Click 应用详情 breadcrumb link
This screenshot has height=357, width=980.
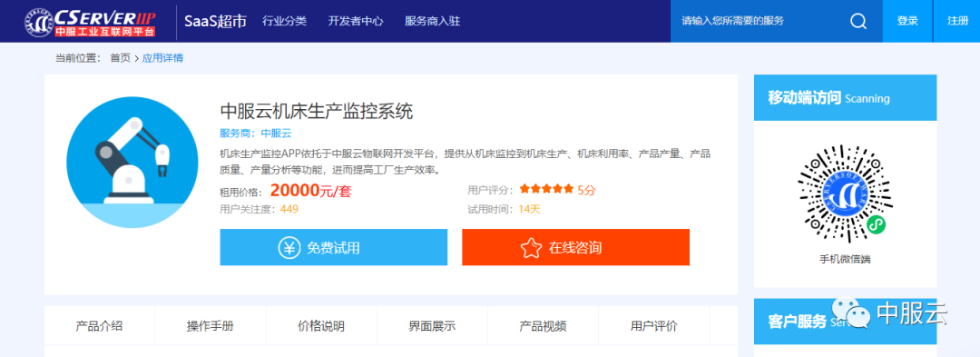click(162, 58)
